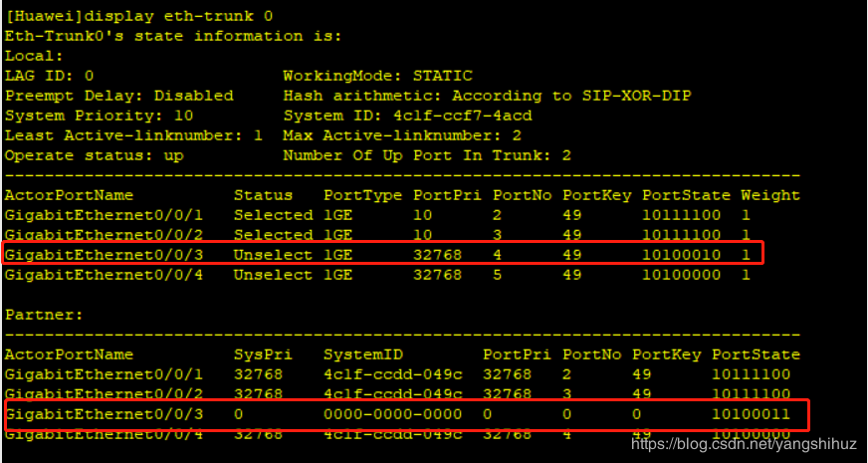Image resolution: width=868 pixels, height=463 pixels.
Task: Click 'Unselect' status of GigabitEthernet0/0/3
Action: point(273,255)
